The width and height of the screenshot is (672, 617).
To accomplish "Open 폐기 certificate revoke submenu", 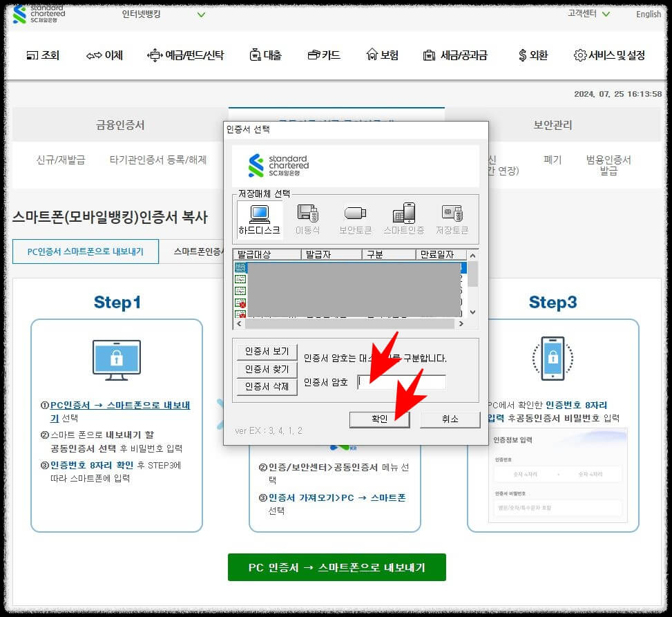I will tap(553, 160).
